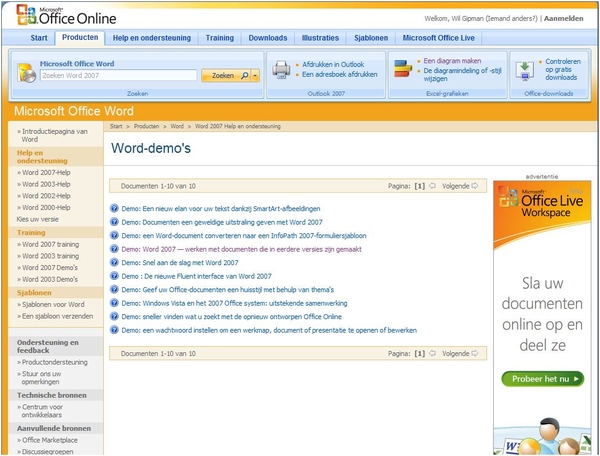Click the previous page arrow in top pager
Viewport: 600px width, 456px height.
click(x=432, y=186)
